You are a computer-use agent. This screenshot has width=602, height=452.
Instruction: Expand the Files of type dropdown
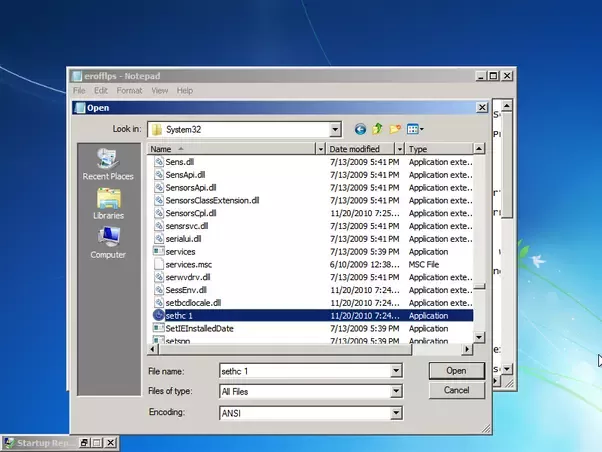click(396, 392)
